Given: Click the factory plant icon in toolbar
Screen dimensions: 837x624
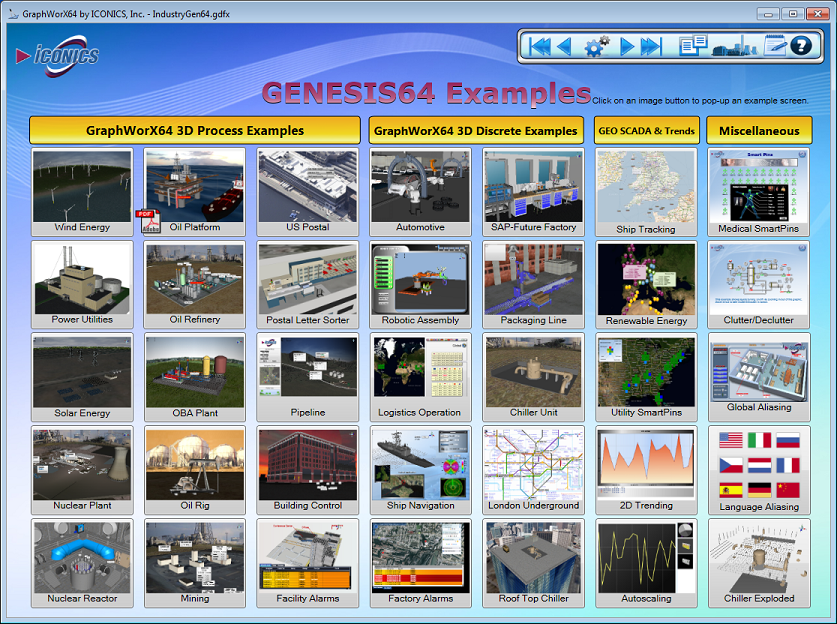Looking at the screenshot, I should point(735,46).
